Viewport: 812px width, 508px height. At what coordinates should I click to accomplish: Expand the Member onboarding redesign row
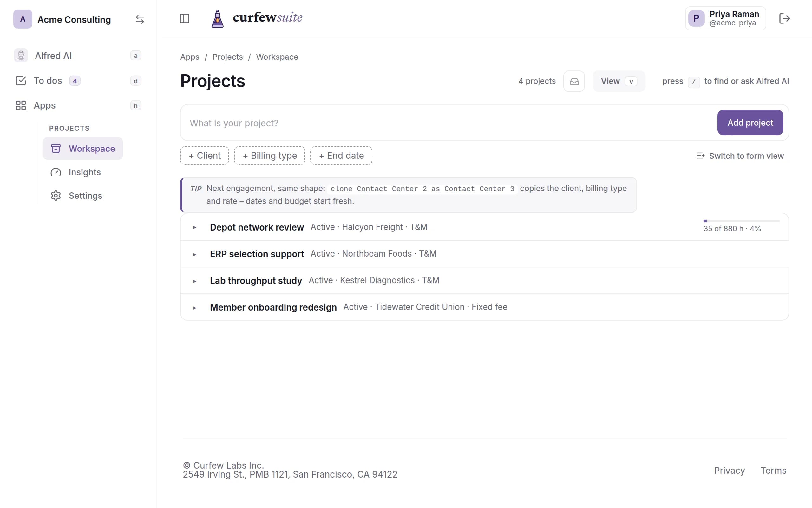pos(194,307)
